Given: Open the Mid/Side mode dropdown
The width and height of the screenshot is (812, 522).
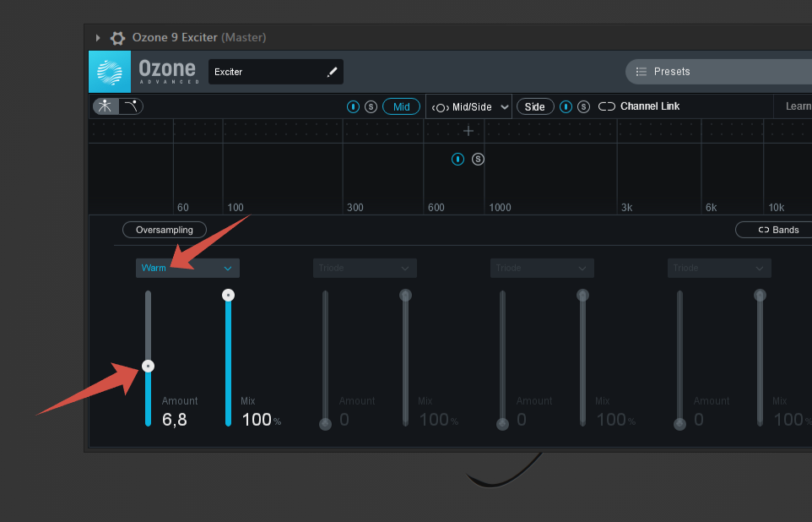Looking at the screenshot, I should [468, 106].
